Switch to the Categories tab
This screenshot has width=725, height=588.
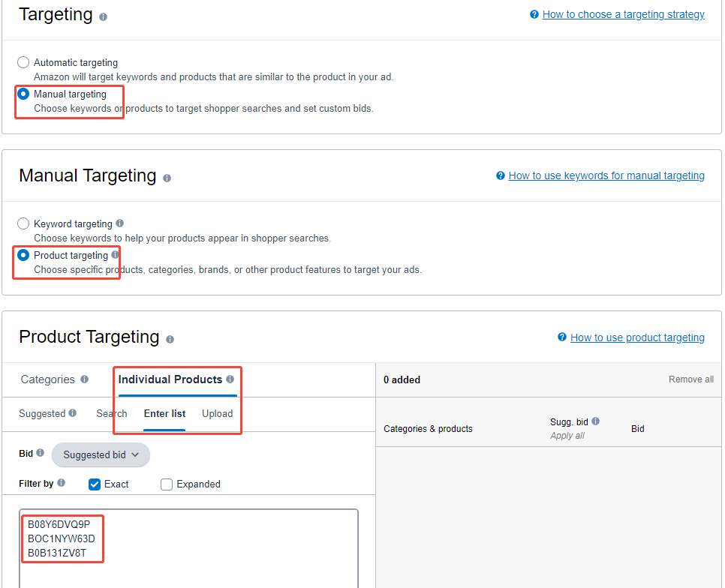pyautogui.click(x=47, y=379)
